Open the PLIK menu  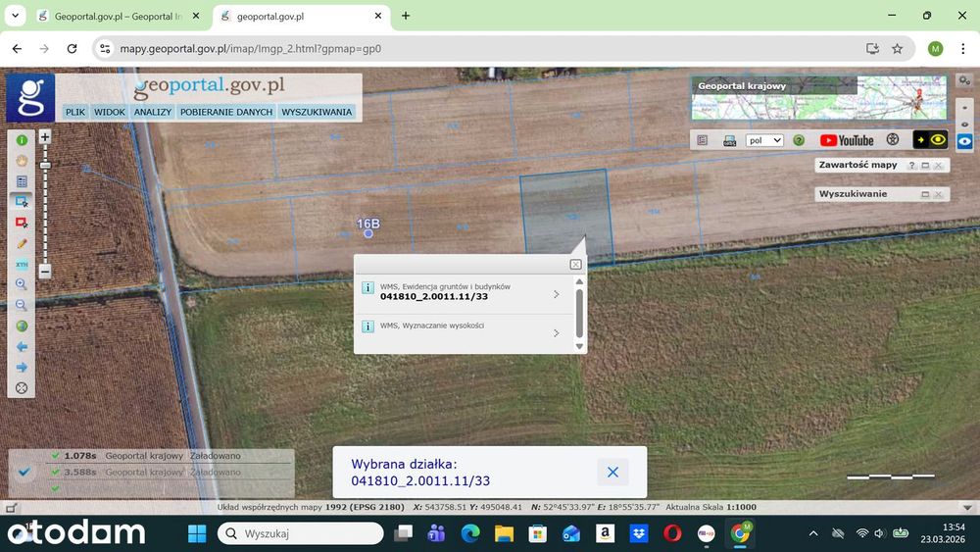pos(75,112)
